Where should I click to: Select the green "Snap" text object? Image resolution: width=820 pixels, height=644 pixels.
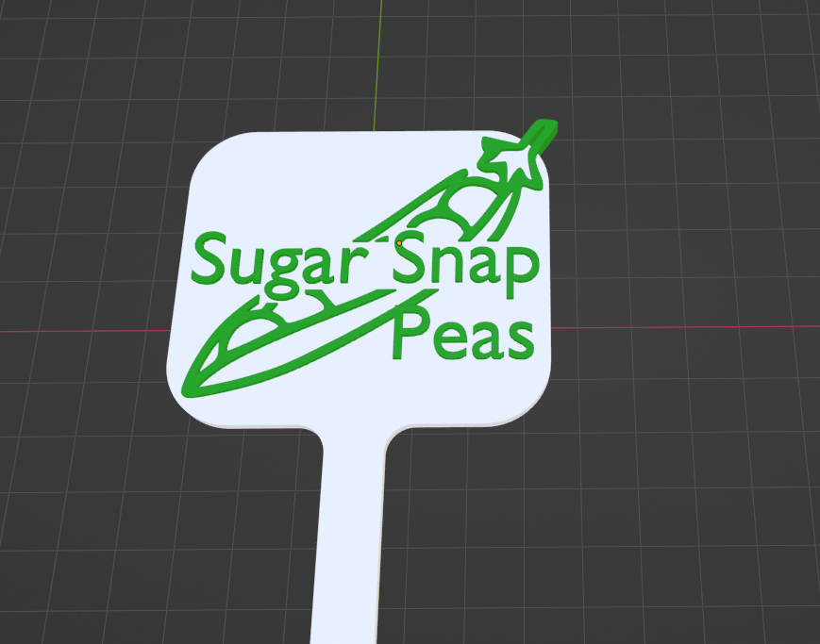(465, 265)
